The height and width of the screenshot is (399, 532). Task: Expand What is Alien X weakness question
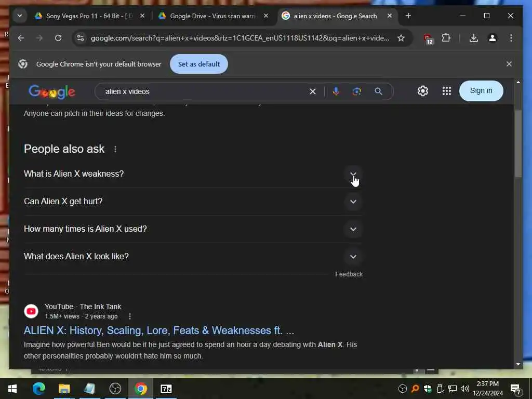pos(193,174)
